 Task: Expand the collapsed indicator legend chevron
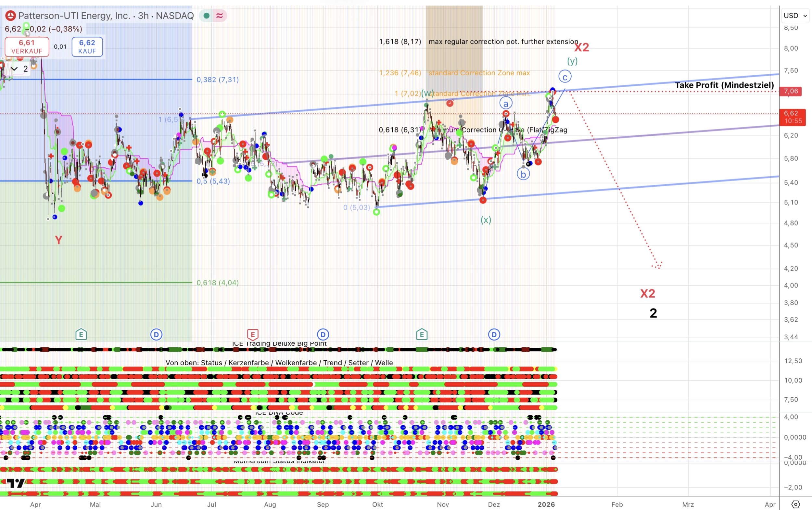pos(14,69)
